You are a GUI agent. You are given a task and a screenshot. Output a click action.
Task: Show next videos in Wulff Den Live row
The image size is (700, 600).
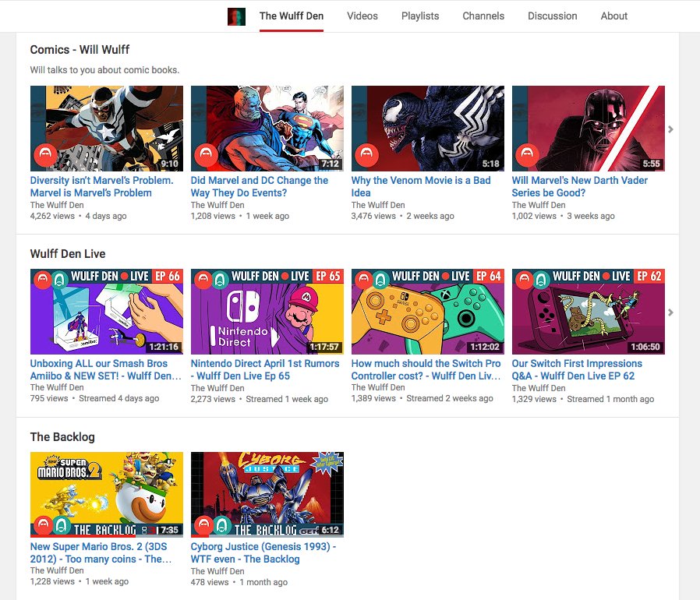670,312
